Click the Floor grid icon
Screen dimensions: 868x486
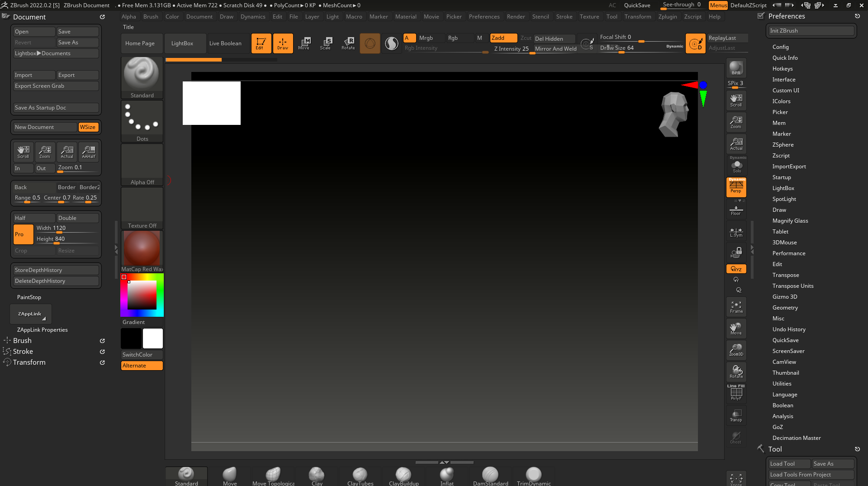click(x=736, y=210)
